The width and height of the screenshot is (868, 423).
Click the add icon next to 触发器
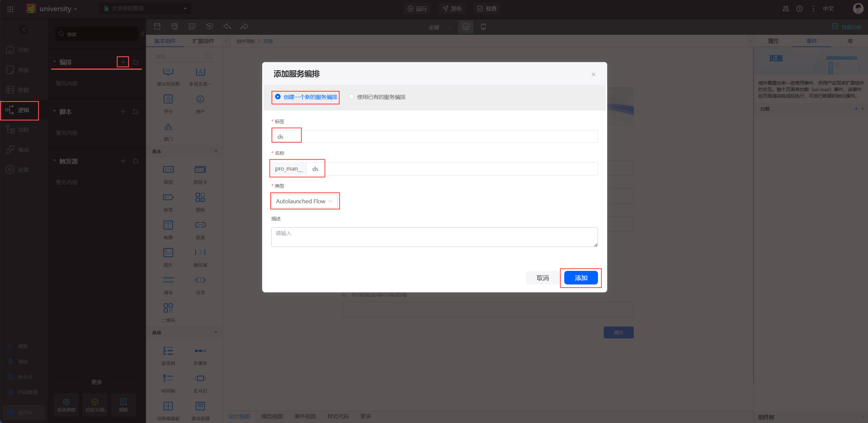tap(123, 161)
